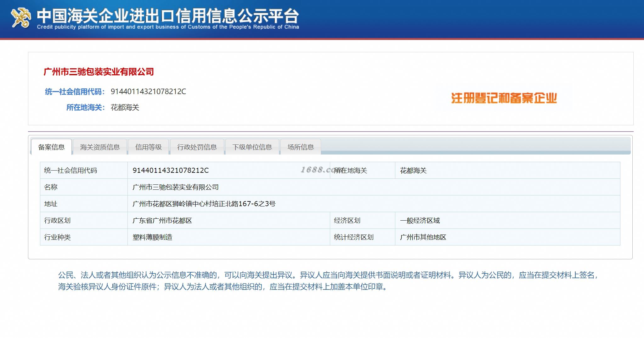Click the 统计经济区划 label cell

(x=362, y=237)
